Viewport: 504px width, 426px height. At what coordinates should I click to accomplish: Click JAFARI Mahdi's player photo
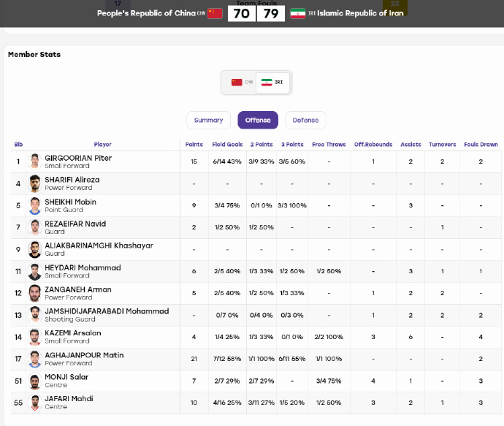click(35, 403)
